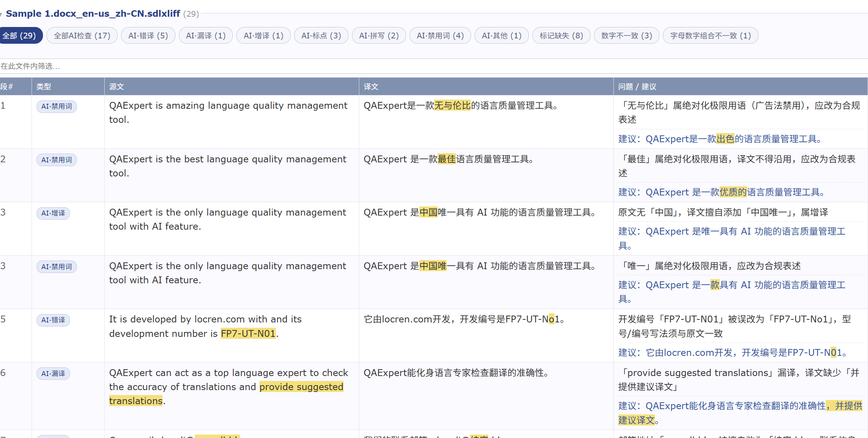Viewport: 868px width, 438px height.
Task: Click suggestion 'QAExpert 是一款具有 AI 功能的语言质量管理工具。'
Action: click(732, 292)
